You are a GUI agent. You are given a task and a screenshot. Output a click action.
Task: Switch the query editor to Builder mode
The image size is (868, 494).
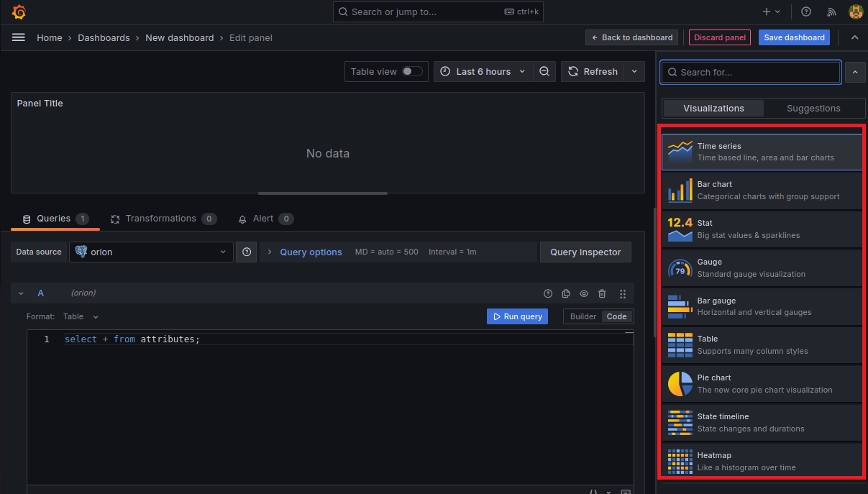coord(583,316)
